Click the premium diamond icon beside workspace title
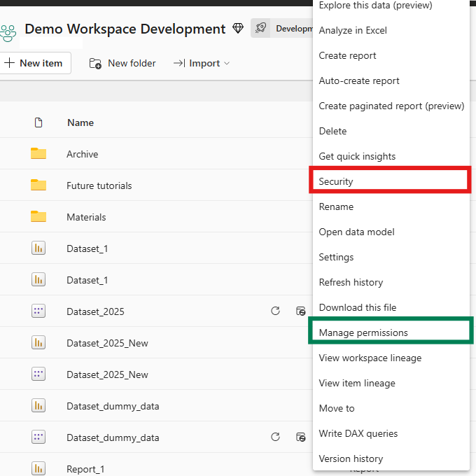This screenshot has height=476, width=476. 238,29
